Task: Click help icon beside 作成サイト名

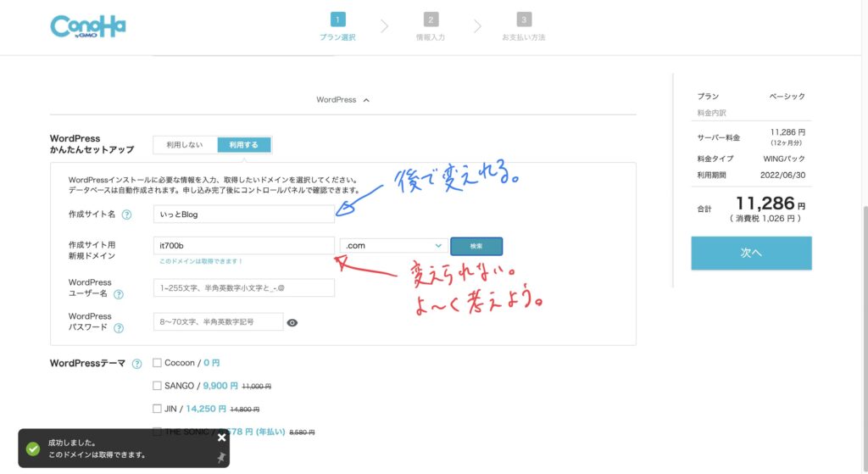Action: pos(127,215)
